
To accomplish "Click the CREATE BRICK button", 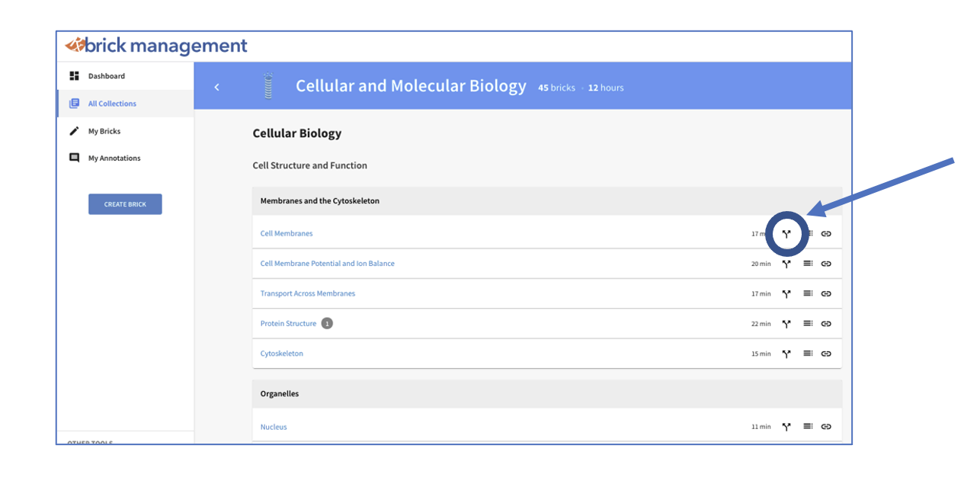I will coord(125,204).
